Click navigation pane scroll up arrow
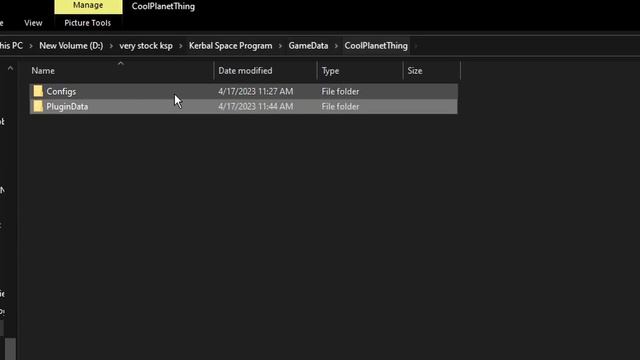This screenshot has height=360, width=640. click(10, 69)
